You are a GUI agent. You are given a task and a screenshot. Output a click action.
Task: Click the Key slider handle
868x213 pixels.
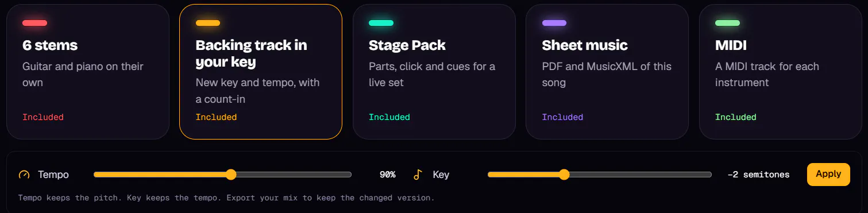[x=564, y=175]
